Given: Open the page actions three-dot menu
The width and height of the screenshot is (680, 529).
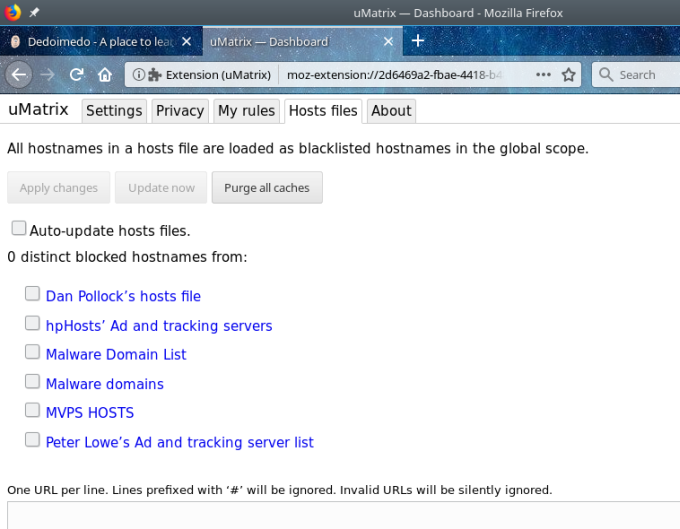Looking at the screenshot, I should (x=543, y=75).
